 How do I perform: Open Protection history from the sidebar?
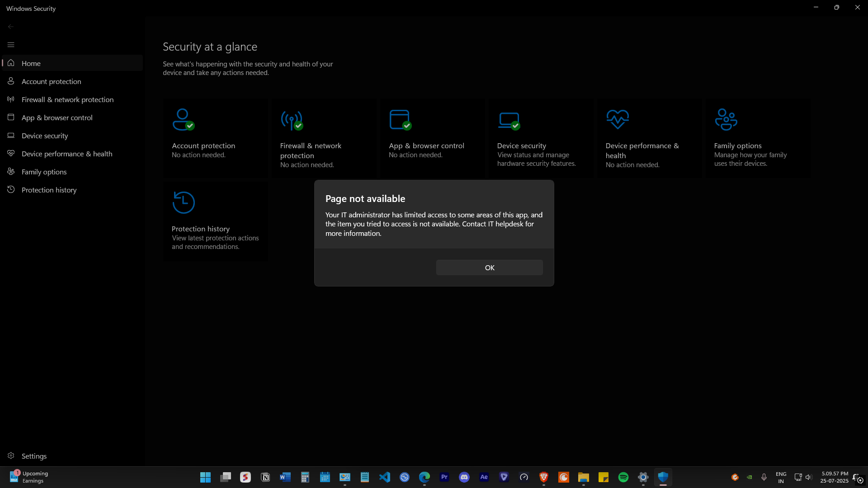coord(49,190)
